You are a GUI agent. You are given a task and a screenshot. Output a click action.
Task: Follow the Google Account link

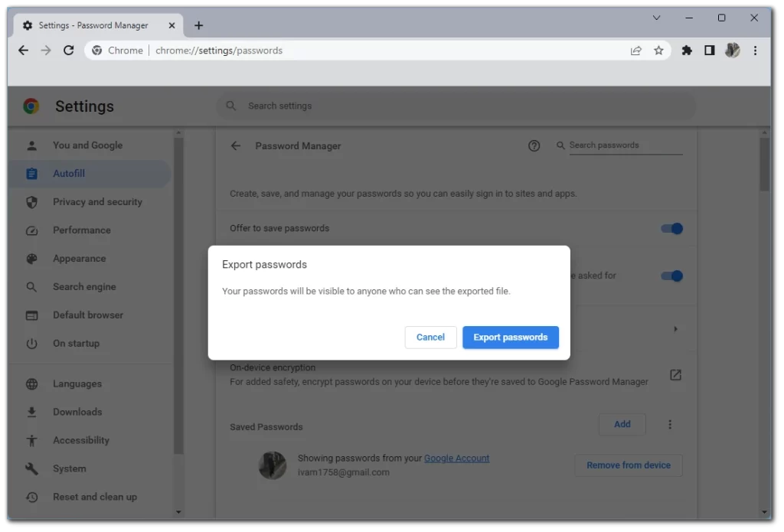tap(456, 459)
